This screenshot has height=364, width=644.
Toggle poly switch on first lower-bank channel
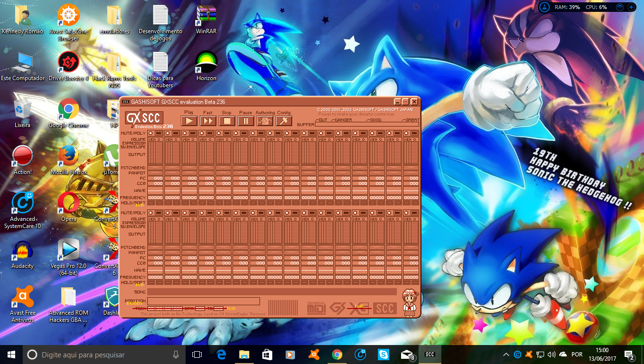click(159, 213)
